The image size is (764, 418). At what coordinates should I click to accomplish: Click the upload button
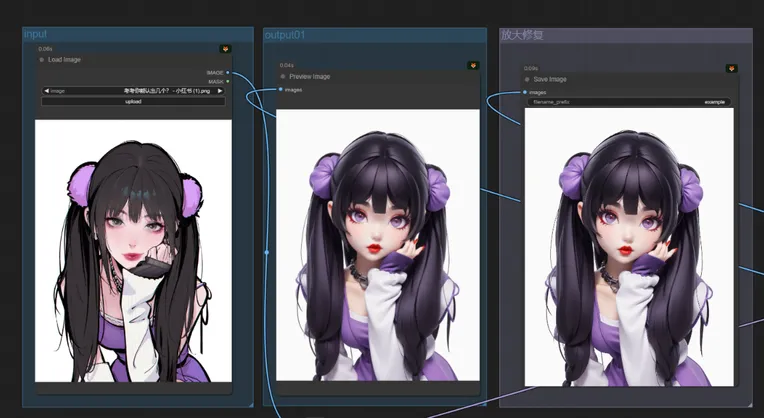coord(133,102)
